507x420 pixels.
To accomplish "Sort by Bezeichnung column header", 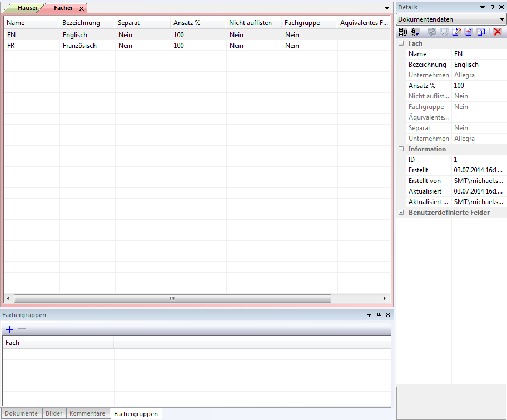I will 81,23.
